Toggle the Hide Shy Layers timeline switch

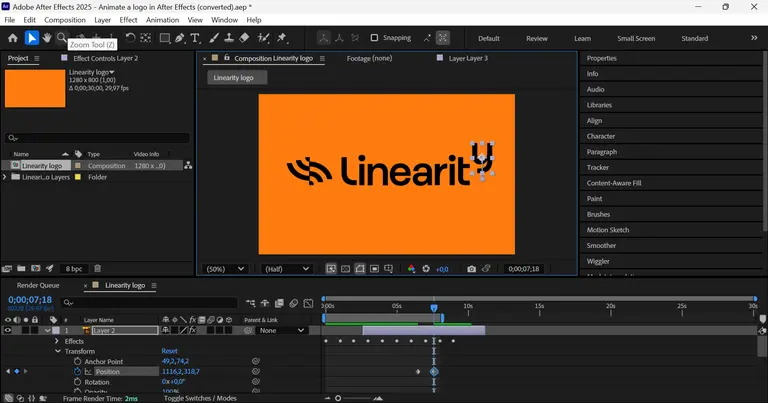[265, 303]
